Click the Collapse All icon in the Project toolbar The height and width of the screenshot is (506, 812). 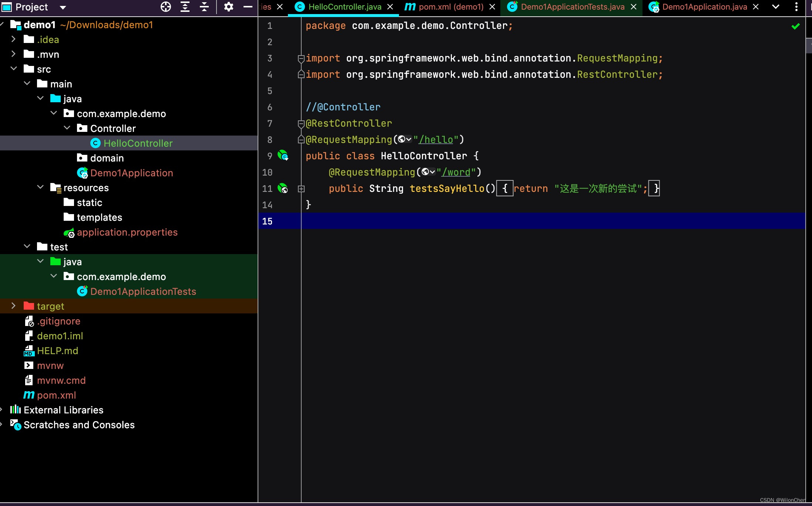pos(204,7)
